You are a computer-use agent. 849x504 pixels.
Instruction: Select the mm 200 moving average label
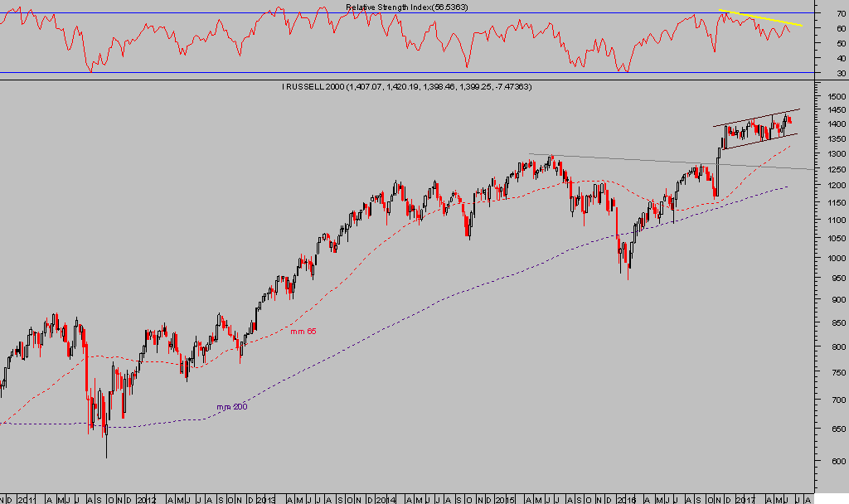coord(231,406)
